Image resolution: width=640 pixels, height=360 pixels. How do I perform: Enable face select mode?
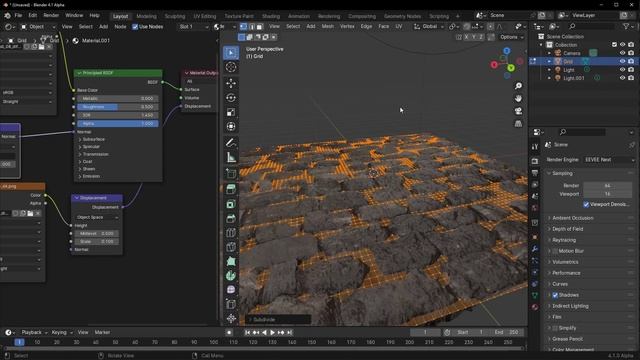[x=259, y=27]
